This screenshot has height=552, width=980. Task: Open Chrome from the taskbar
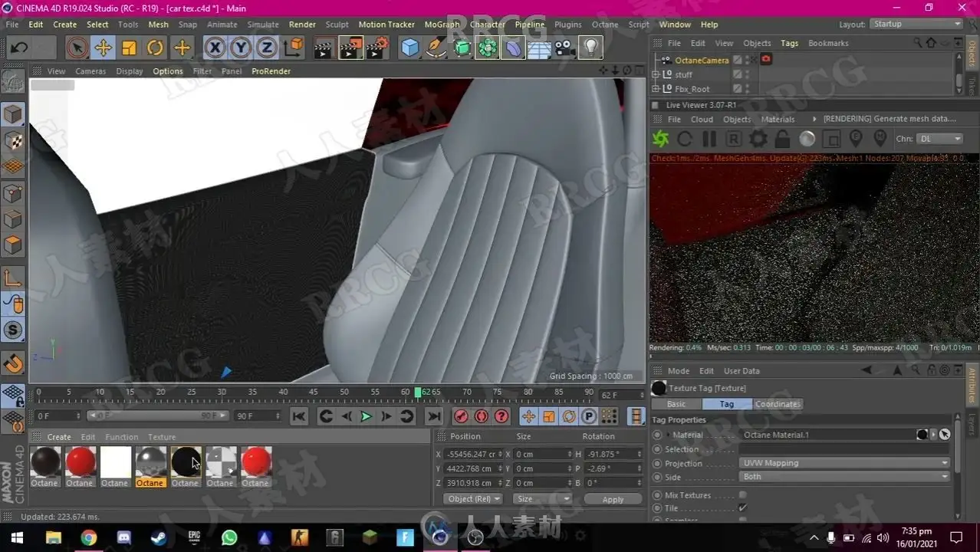(x=88, y=537)
